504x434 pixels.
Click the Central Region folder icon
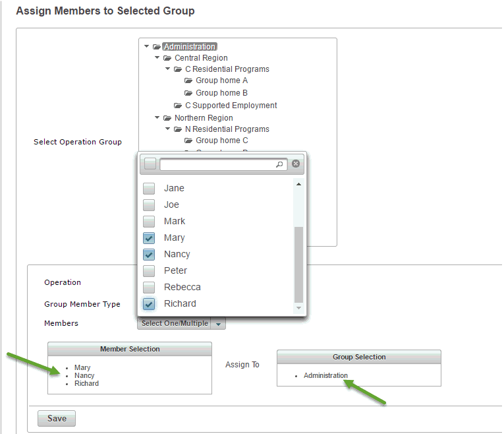coord(167,58)
